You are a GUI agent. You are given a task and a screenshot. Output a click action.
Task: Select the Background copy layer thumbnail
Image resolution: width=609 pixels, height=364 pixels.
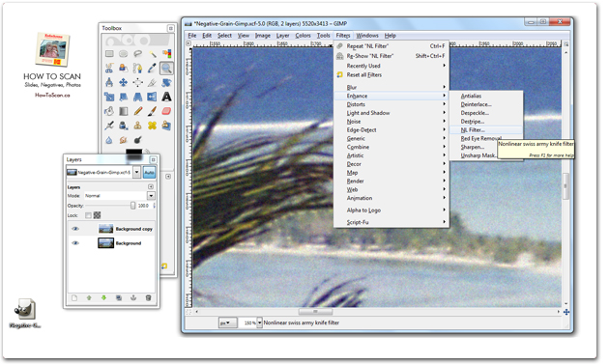pyautogui.click(x=105, y=229)
